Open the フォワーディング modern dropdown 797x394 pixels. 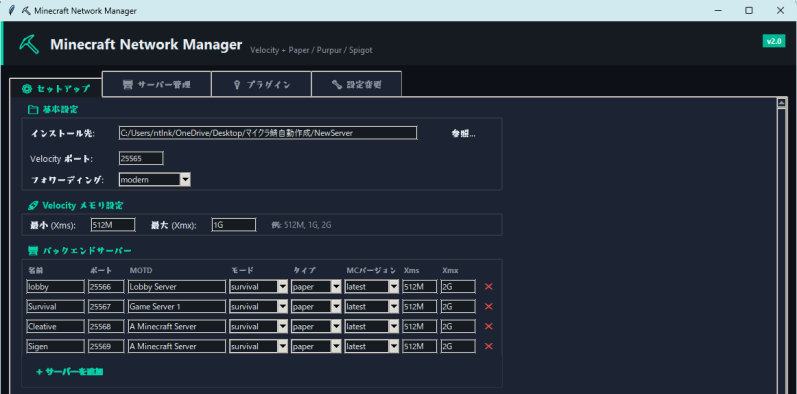[186, 179]
